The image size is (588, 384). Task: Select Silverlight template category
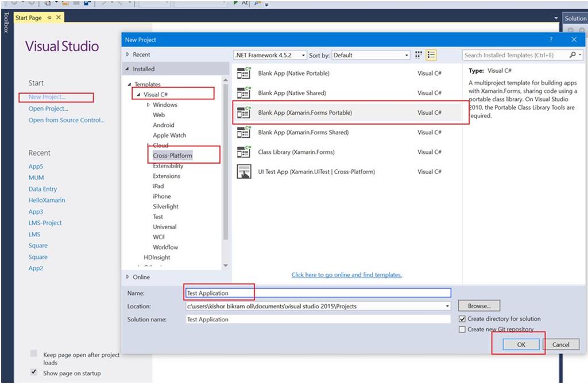click(x=166, y=206)
